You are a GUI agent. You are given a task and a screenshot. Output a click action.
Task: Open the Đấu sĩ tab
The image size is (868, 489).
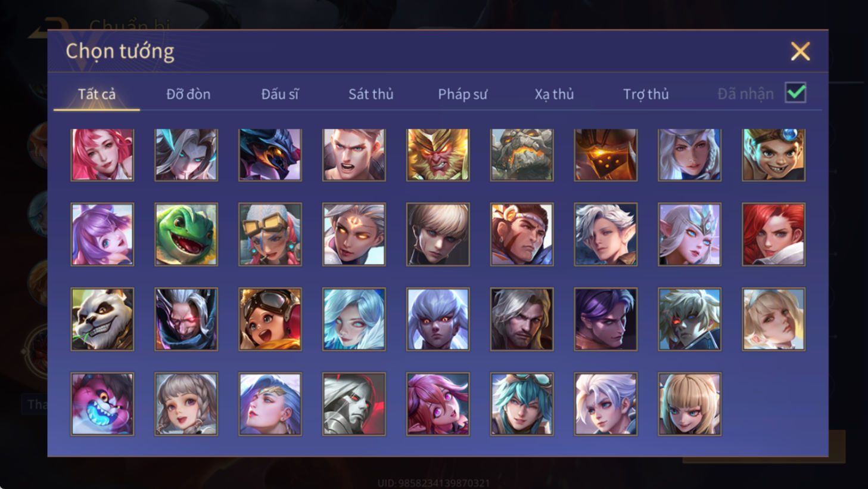(279, 94)
